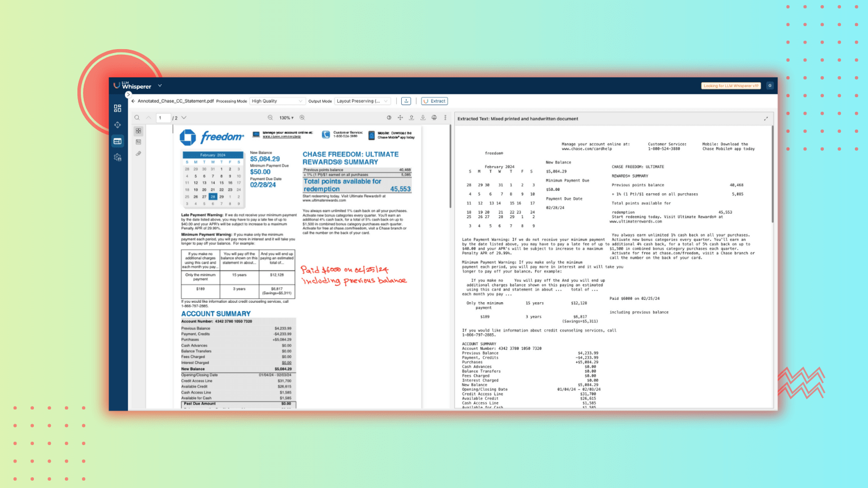The height and width of the screenshot is (488, 868).
Task: Open the 130% zoom level dropdown
Action: point(287,117)
